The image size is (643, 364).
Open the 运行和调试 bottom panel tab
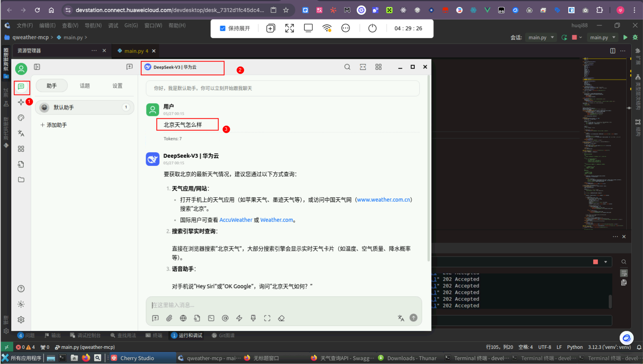click(x=187, y=335)
